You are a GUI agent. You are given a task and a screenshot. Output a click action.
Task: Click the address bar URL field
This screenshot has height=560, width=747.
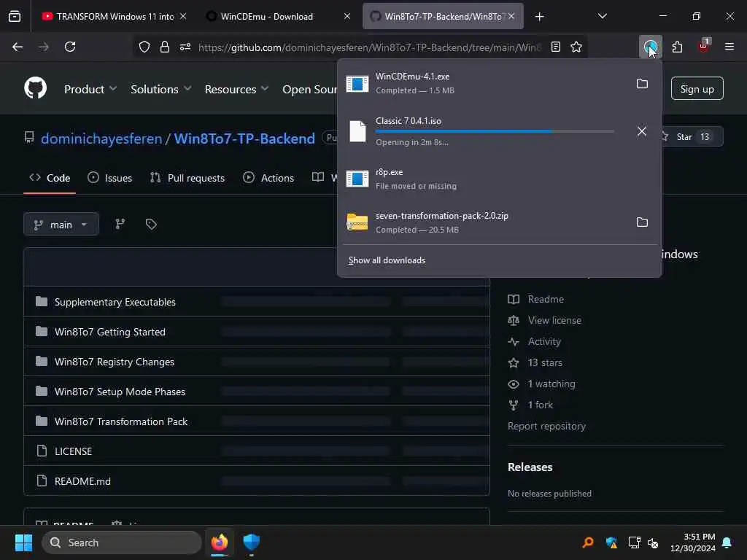(x=369, y=47)
